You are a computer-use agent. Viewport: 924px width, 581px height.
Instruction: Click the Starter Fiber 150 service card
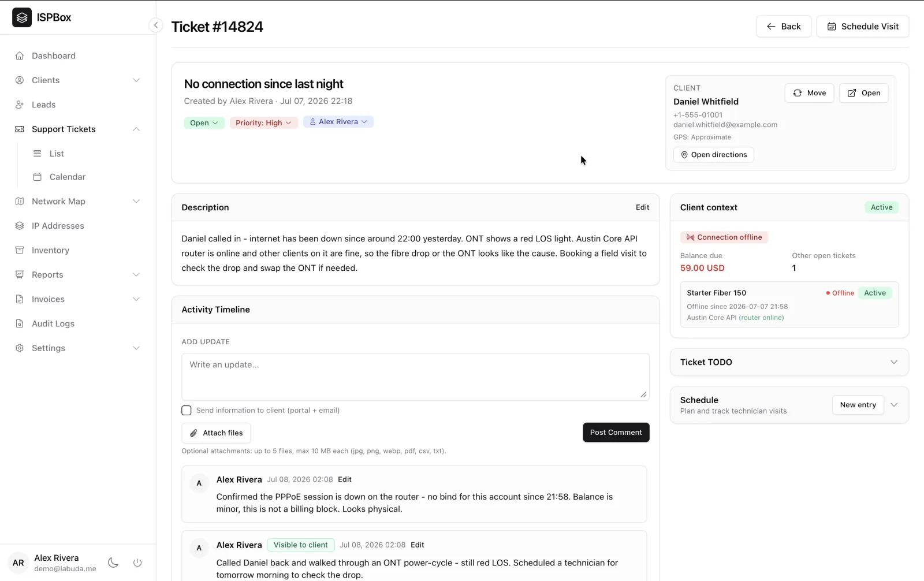click(789, 304)
